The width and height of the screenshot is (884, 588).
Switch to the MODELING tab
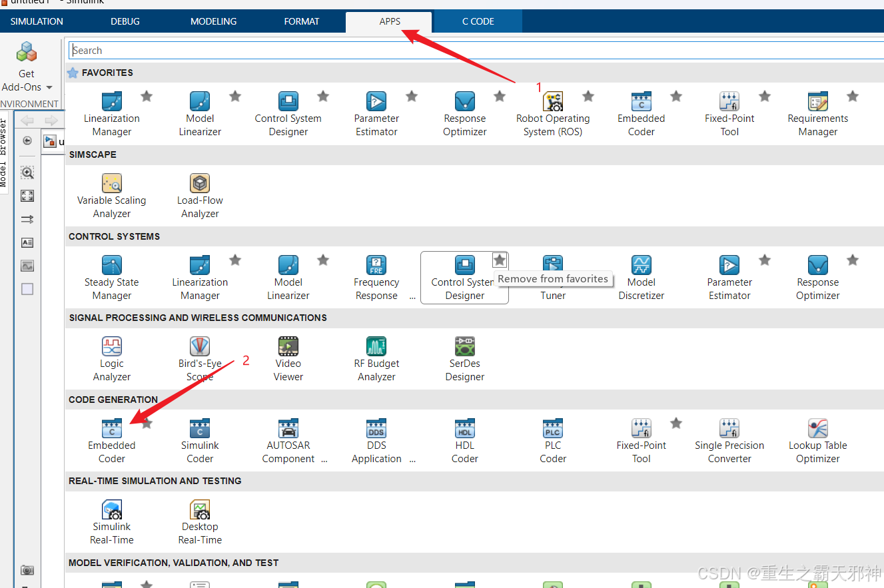[x=213, y=21]
